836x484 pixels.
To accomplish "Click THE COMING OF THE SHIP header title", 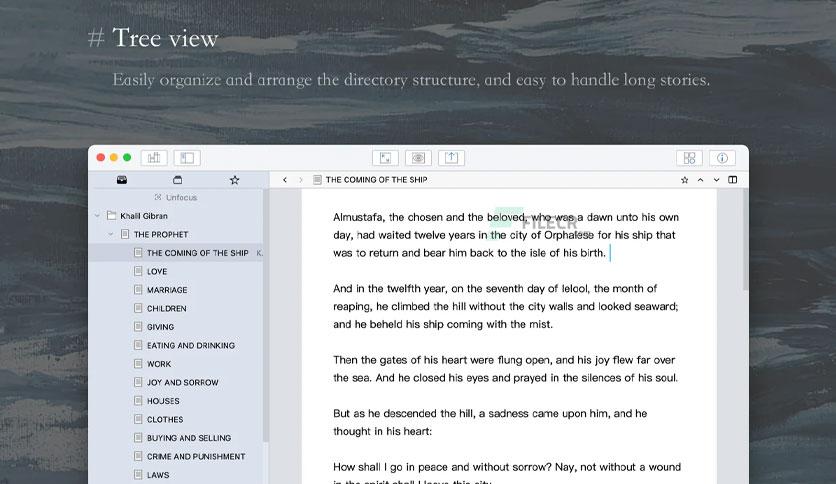I will 376,180.
